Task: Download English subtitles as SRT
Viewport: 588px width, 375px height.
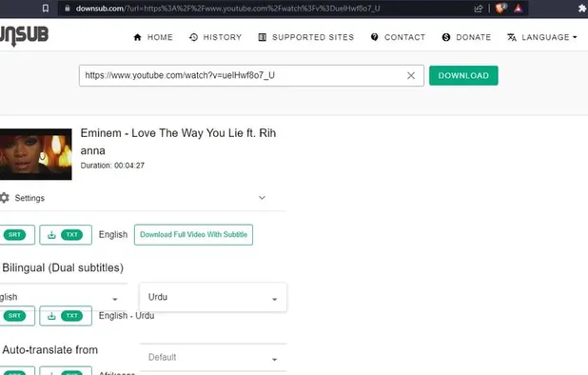Action: click(x=17, y=235)
